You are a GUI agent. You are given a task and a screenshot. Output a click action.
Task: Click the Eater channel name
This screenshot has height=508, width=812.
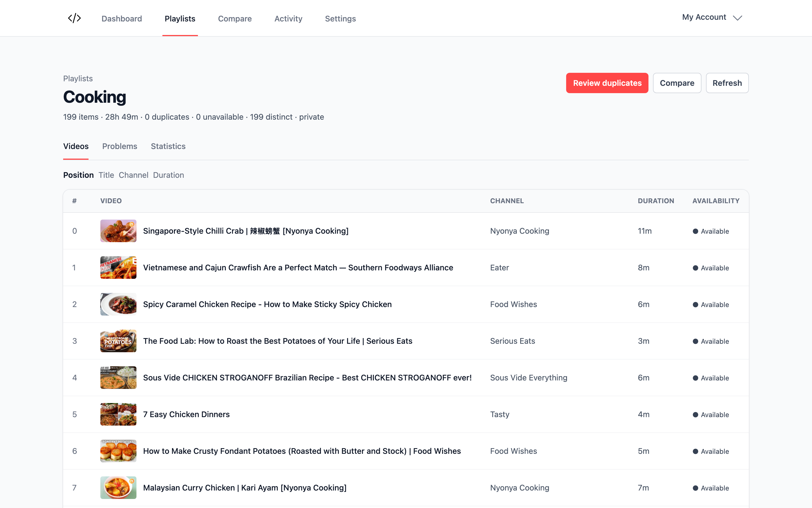point(500,268)
